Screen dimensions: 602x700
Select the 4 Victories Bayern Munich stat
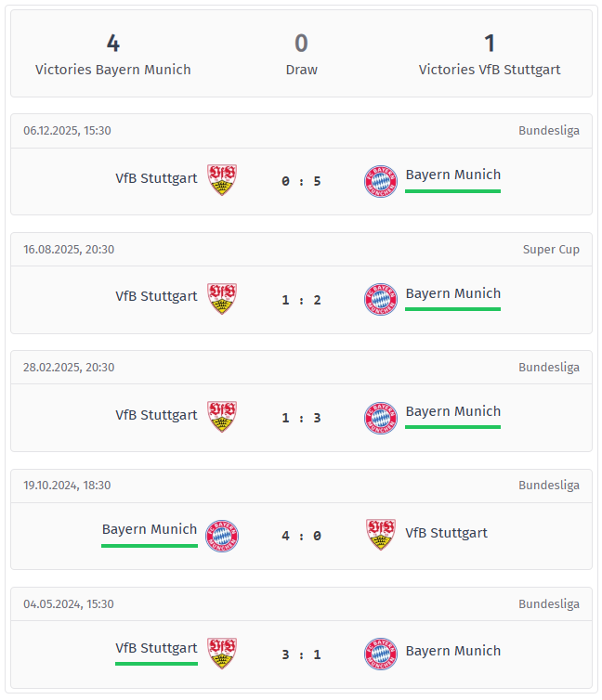(113, 55)
